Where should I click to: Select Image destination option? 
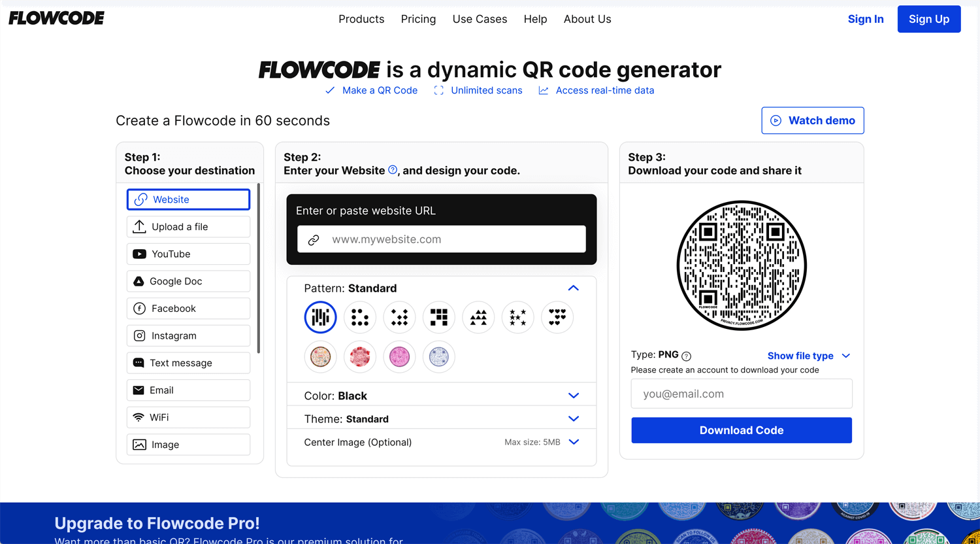pos(188,445)
